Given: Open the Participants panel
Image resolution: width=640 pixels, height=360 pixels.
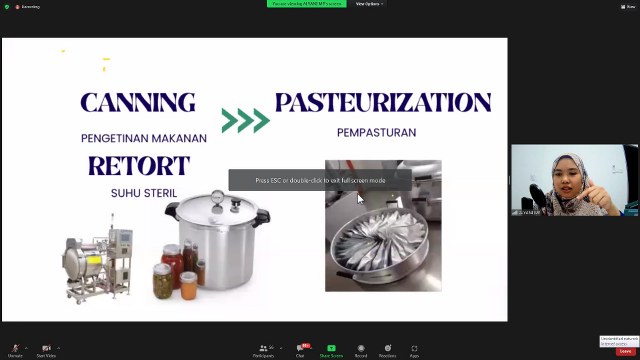Looking at the screenshot, I should pos(263,351).
